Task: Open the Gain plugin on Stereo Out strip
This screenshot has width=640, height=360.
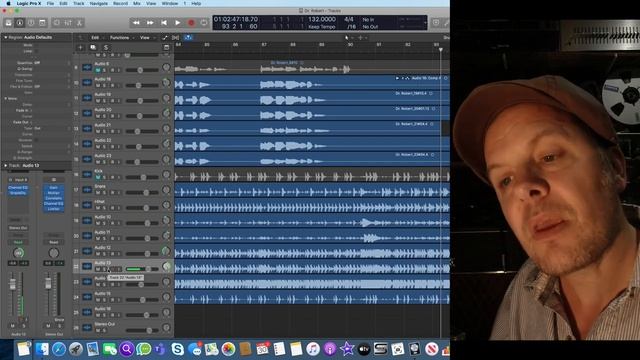Action: (x=53, y=187)
